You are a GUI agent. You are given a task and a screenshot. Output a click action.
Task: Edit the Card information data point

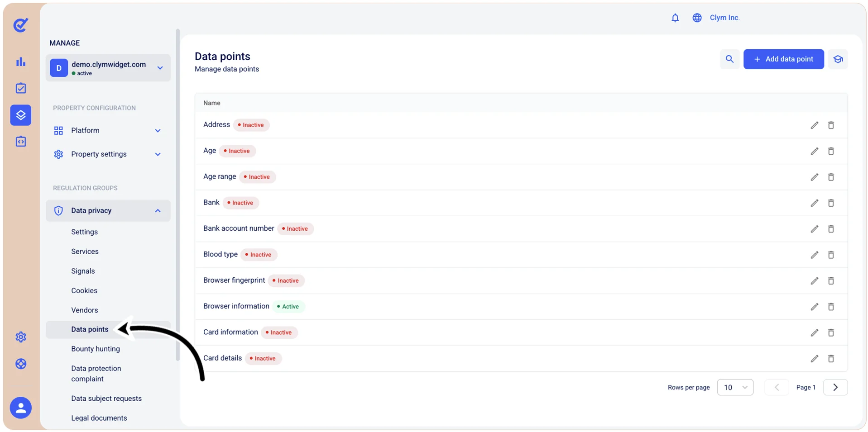pos(814,333)
